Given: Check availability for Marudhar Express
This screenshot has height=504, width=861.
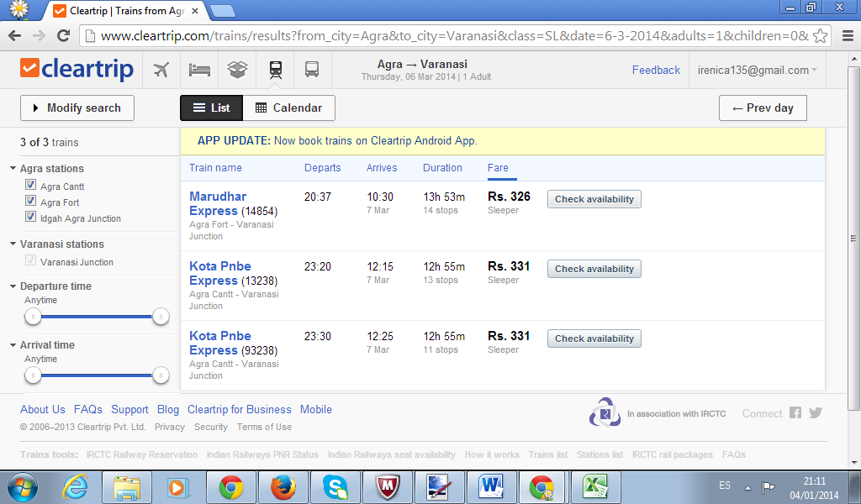Looking at the screenshot, I should [x=594, y=199].
